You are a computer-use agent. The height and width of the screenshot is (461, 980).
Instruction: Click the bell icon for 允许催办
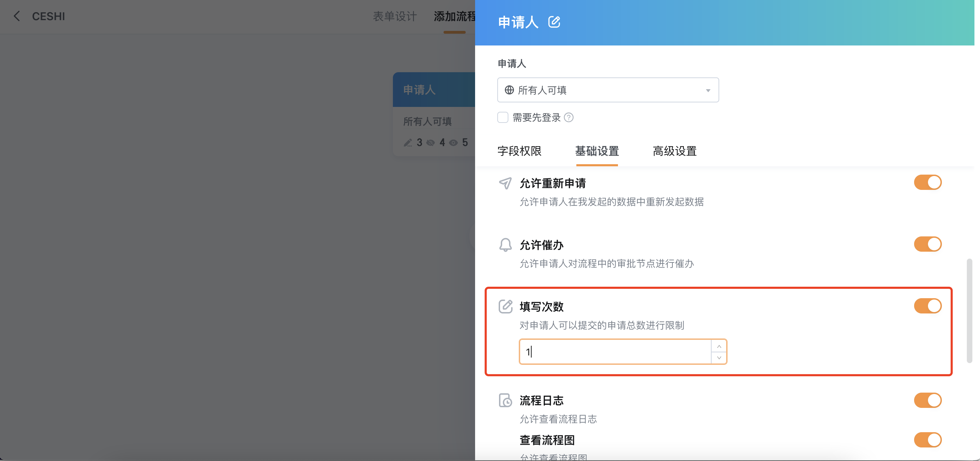(x=505, y=245)
